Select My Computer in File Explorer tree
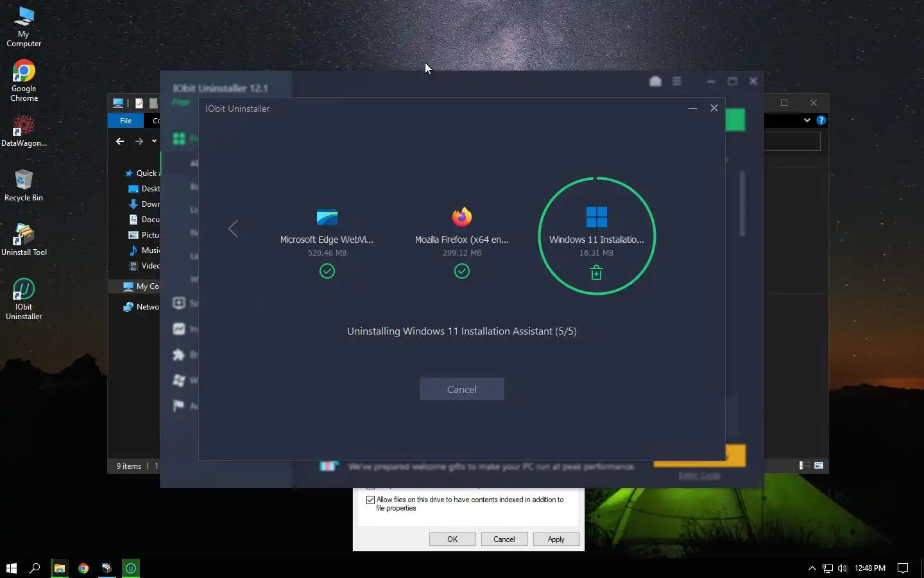924x578 pixels. 141,286
